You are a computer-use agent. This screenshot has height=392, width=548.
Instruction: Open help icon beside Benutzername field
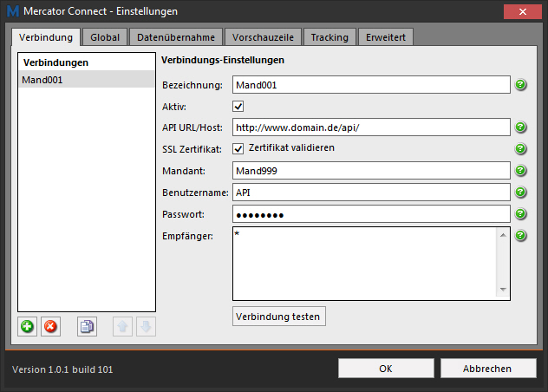coord(520,192)
